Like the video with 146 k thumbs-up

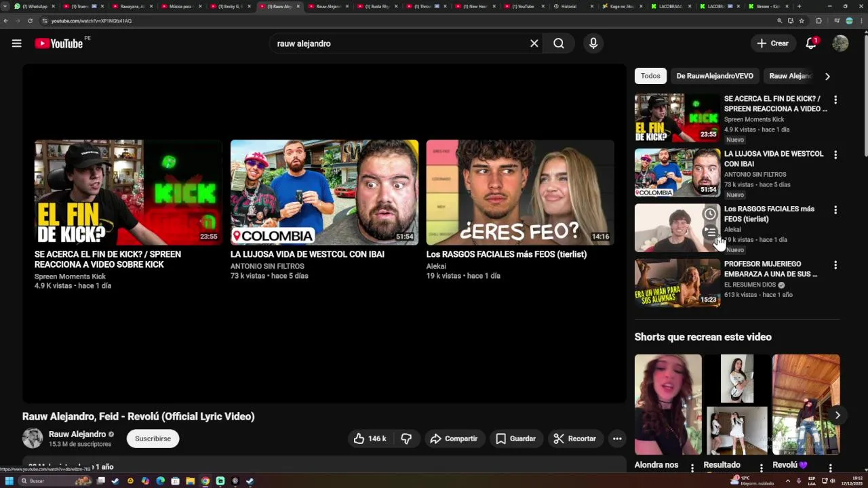(370, 439)
